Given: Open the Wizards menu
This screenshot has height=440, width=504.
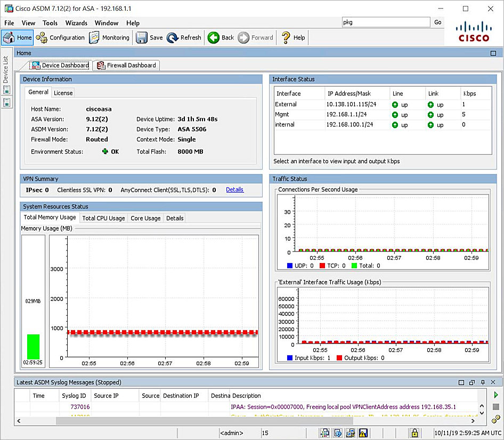Looking at the screenshot, I should (x=76, y=23).
